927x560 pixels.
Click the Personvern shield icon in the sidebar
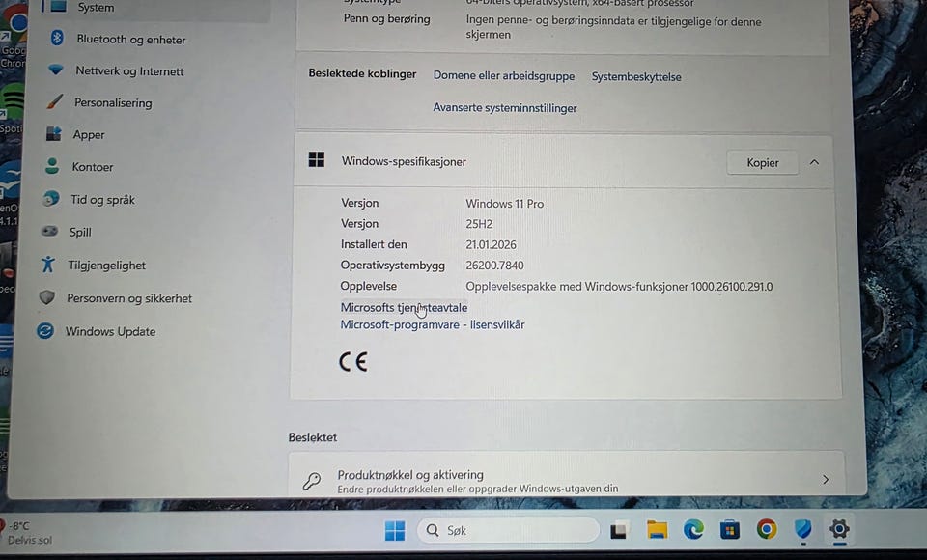click(x=46, y=296)
